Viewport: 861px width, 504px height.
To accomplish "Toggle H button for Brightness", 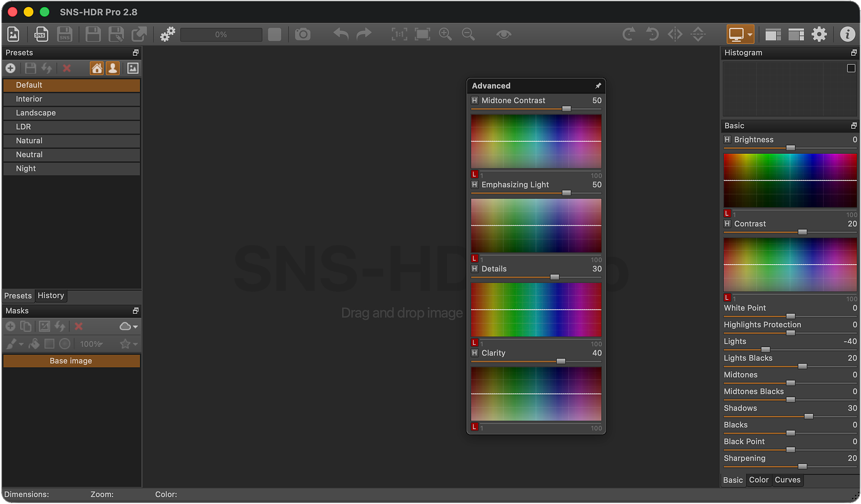I will coord(727,139).
